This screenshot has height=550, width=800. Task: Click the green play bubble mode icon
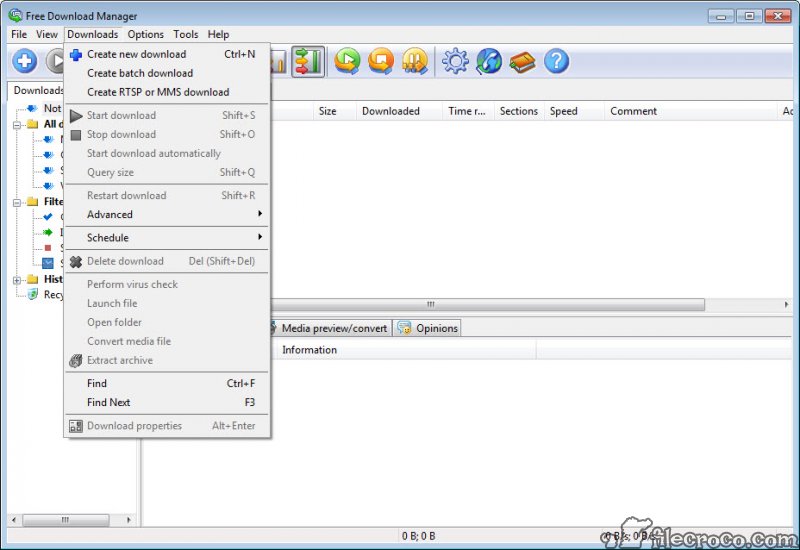pos(347,61)
